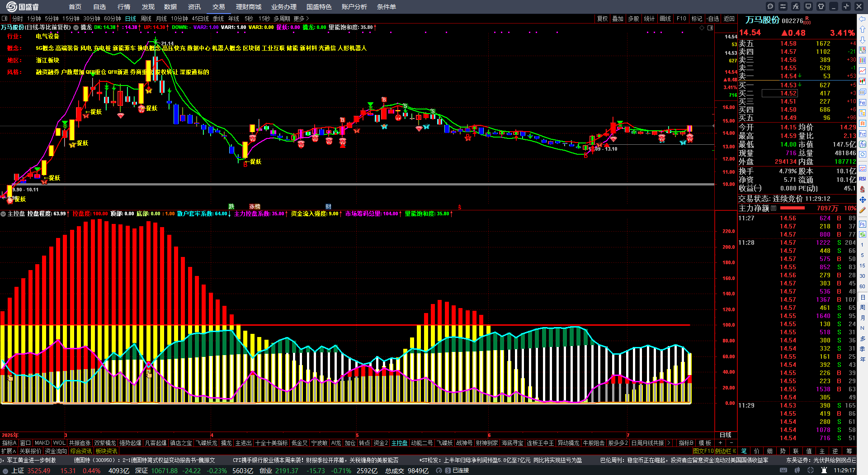Click the down arrow icon in right sidebar

863,39
